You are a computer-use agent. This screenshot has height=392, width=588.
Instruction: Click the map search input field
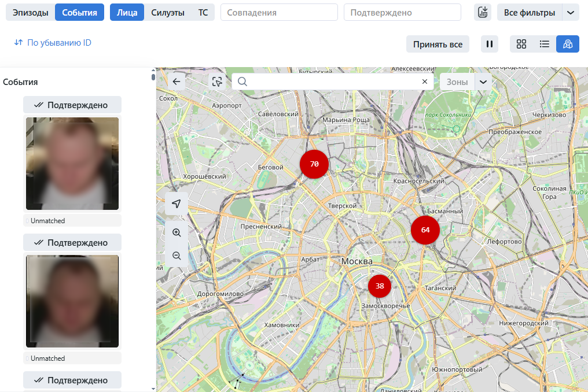330,82
